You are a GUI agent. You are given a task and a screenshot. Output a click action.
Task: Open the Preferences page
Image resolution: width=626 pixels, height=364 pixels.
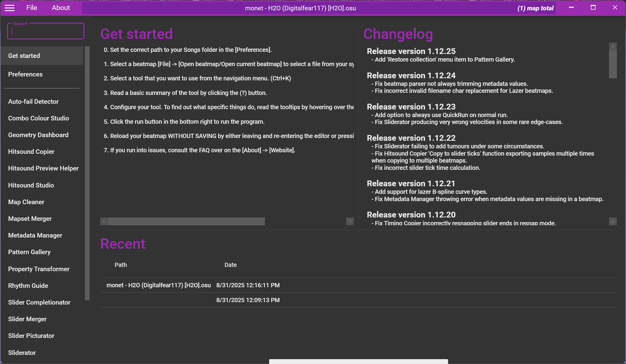[x=25, y=74]
